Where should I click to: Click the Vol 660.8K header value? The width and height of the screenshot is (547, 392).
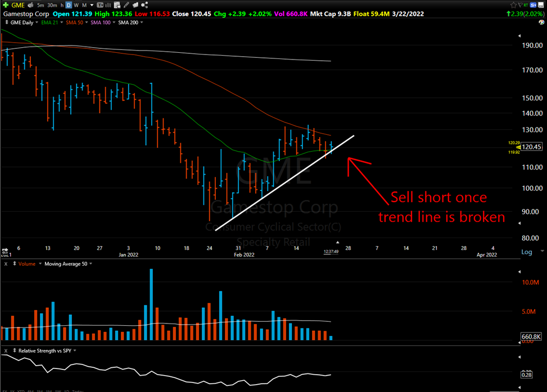tap(291, 14)
